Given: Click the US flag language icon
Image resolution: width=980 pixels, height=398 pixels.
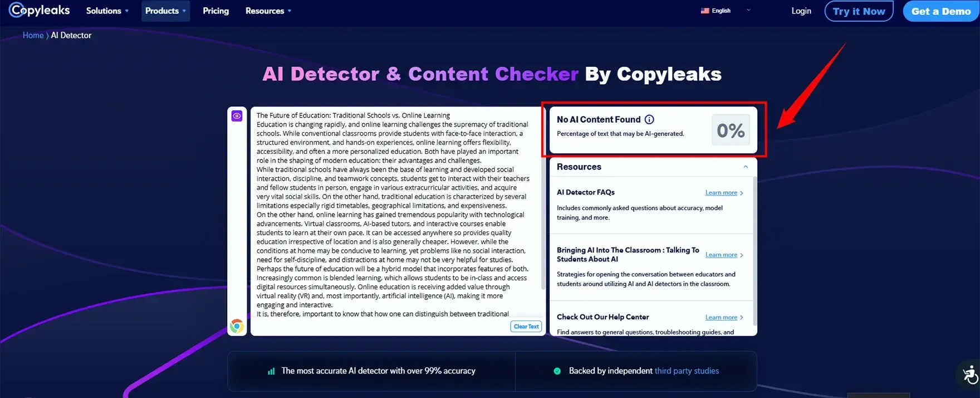Looking at the screenshot, I should (705, 11).
